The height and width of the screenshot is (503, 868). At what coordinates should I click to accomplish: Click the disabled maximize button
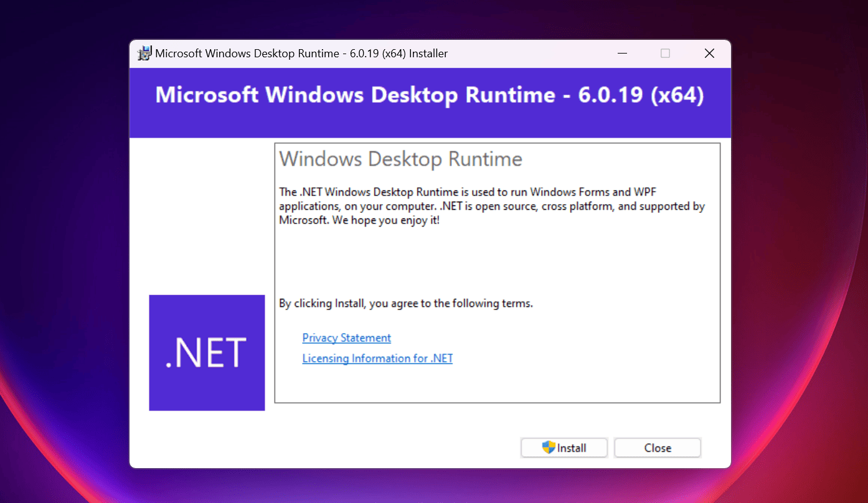pyautogui.click(x=665, y=54)
